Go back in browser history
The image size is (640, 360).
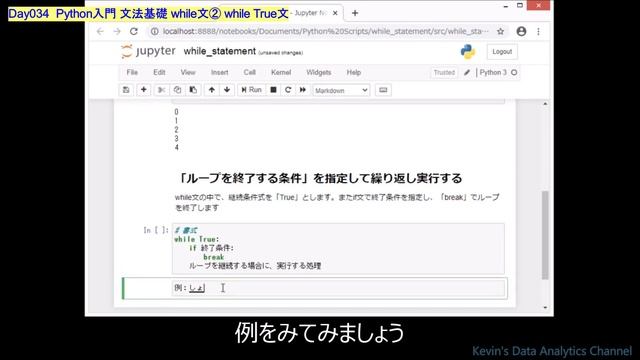tap(100, 31)
